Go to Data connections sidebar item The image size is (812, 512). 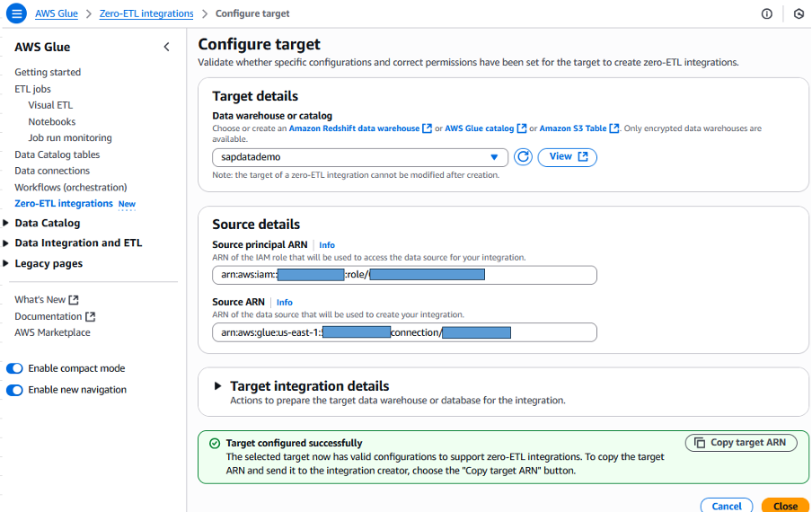coord(52,171)
